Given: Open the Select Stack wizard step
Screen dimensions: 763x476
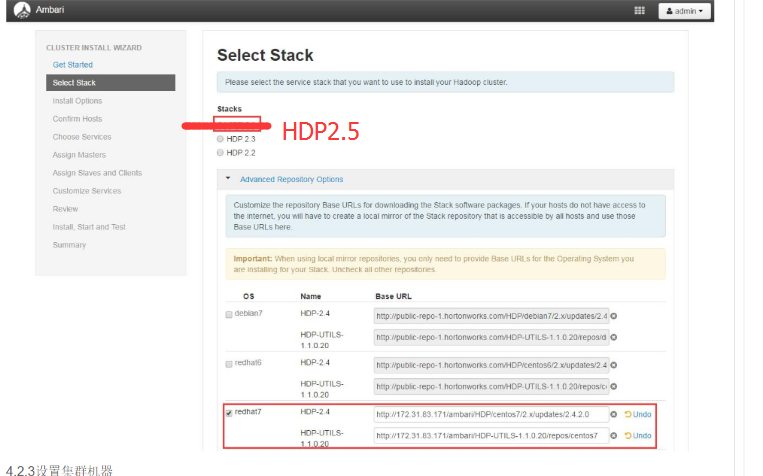Looking at the screenshot, I should coord(75,83).
